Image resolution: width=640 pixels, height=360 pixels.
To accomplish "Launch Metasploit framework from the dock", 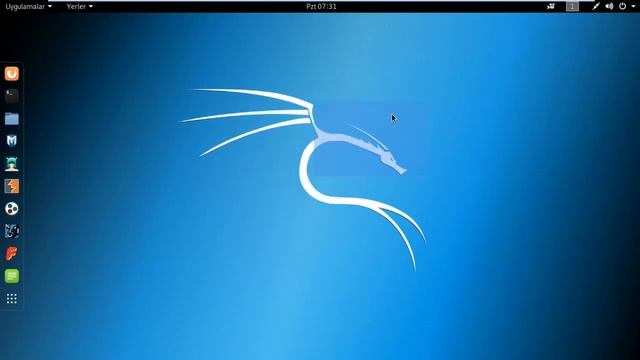I will tap(12, 141).
